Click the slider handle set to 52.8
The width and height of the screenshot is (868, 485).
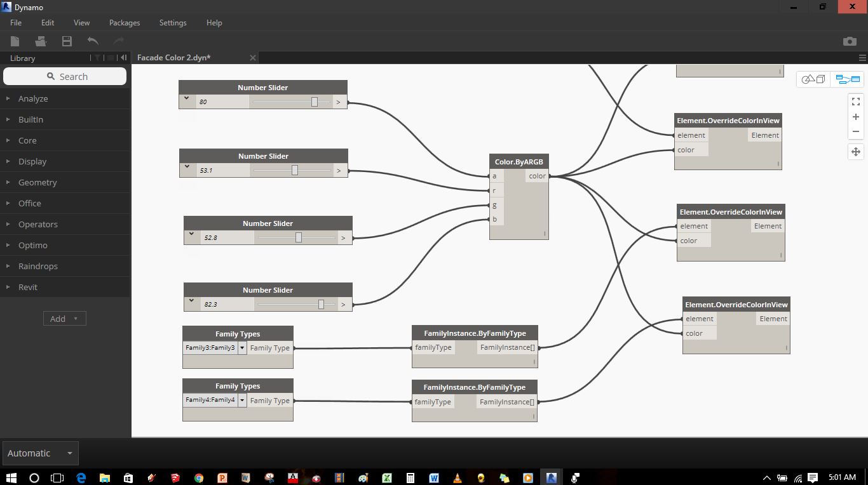tap(298, 237)
